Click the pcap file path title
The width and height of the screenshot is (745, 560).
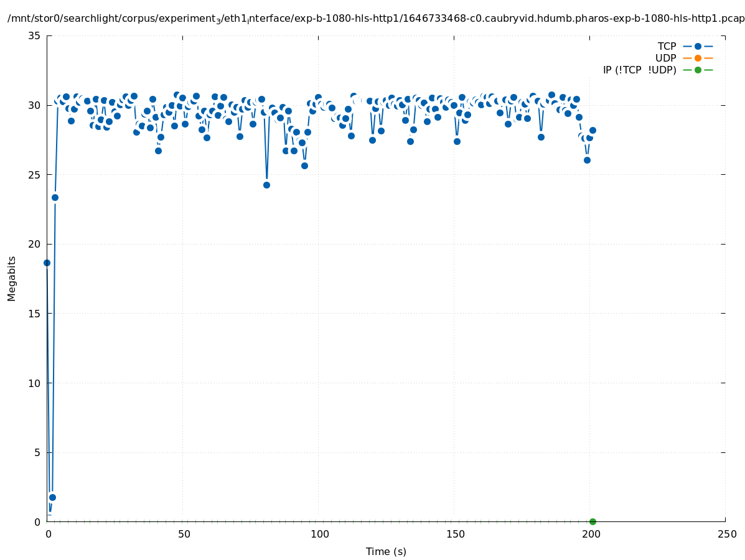376,19
